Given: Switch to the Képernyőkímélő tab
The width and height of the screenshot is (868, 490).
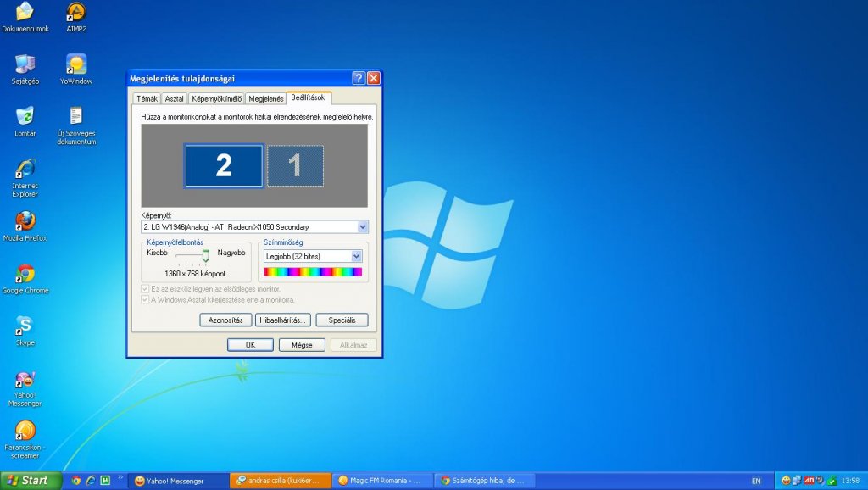Looking at the screenshot, I should pyautogui.click(x=216, y=98).
